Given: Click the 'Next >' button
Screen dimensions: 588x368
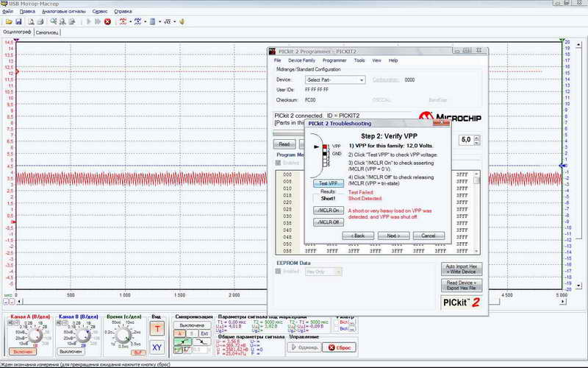Looking at the screenshot, I should coord(393,236).
